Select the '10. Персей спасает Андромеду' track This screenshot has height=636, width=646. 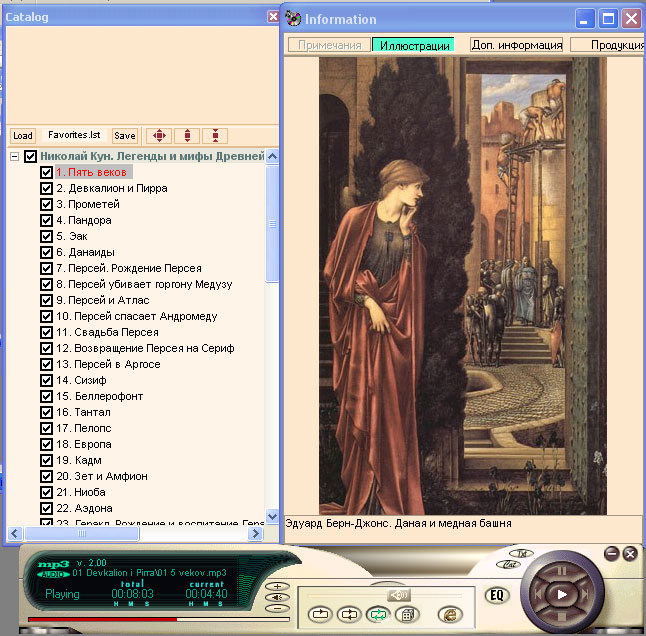[137, 316]
